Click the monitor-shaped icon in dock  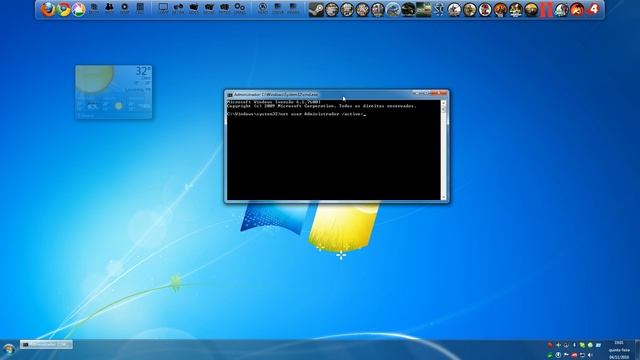pyautogui.click(x=163, y=8)
